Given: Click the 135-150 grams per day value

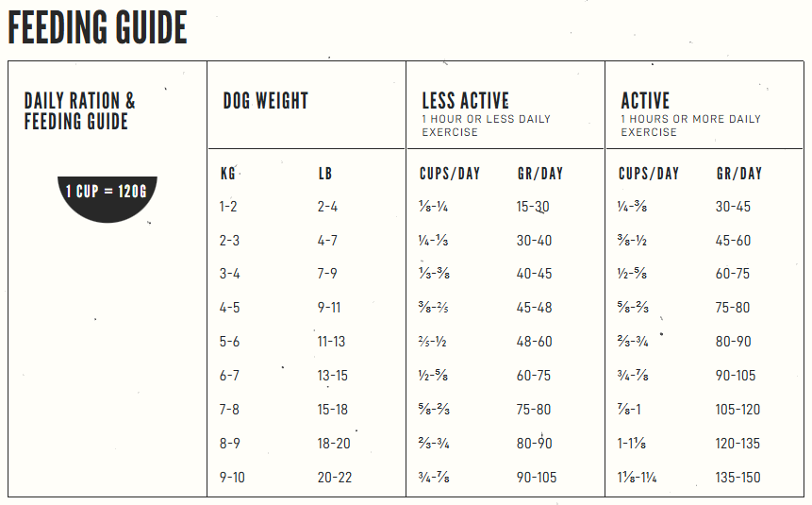Looking at the screenshot, I should (737, 478).
